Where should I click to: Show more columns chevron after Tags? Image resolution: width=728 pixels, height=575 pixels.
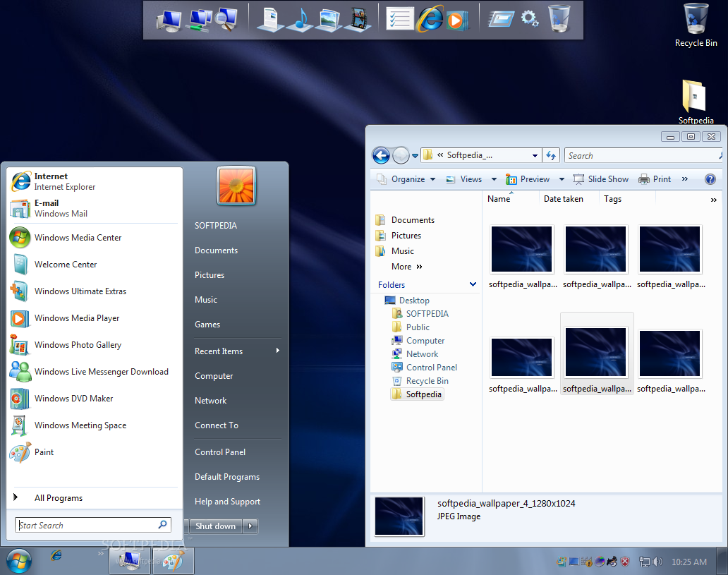coord(714,200)
